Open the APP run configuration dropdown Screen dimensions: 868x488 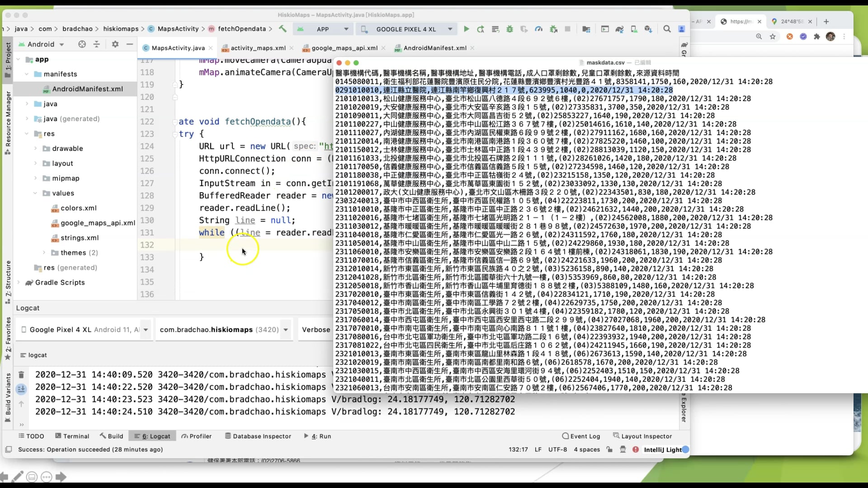[x=323, y=29]
